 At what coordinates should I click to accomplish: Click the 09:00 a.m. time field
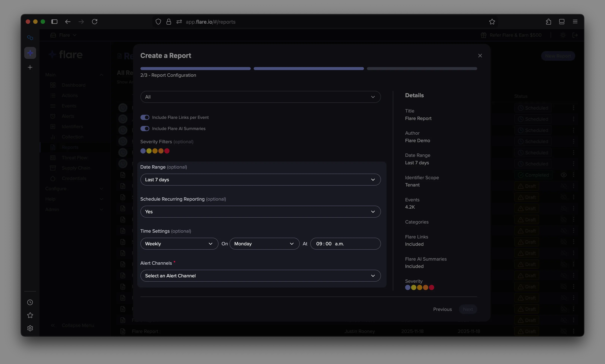click(345, 244)
